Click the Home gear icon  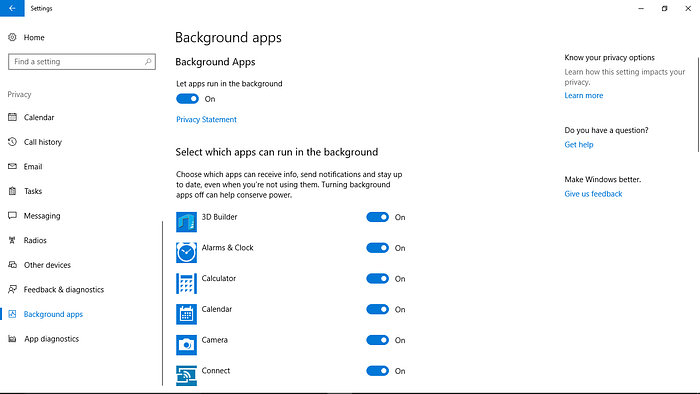[x=12, y=37]
